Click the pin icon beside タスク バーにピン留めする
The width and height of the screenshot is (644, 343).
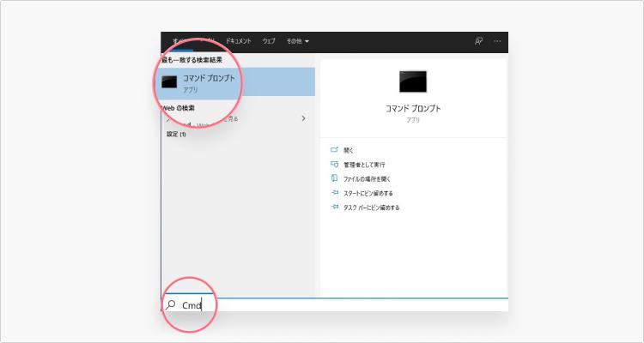coord(334,208)
